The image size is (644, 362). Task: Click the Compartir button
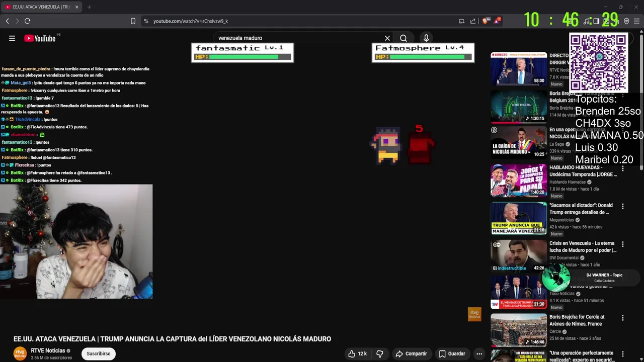click(x=411, y=354)
